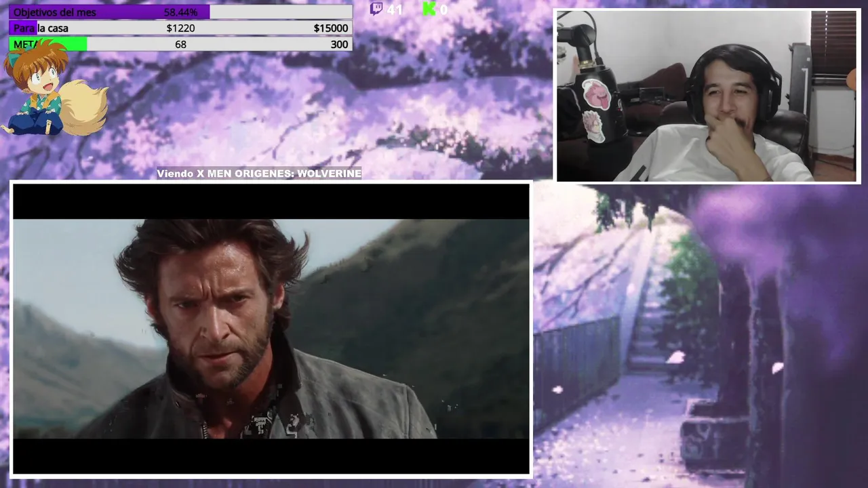Click the green META progress bar
This screenshot has height=488, width=868.
(x=180, y=44)
